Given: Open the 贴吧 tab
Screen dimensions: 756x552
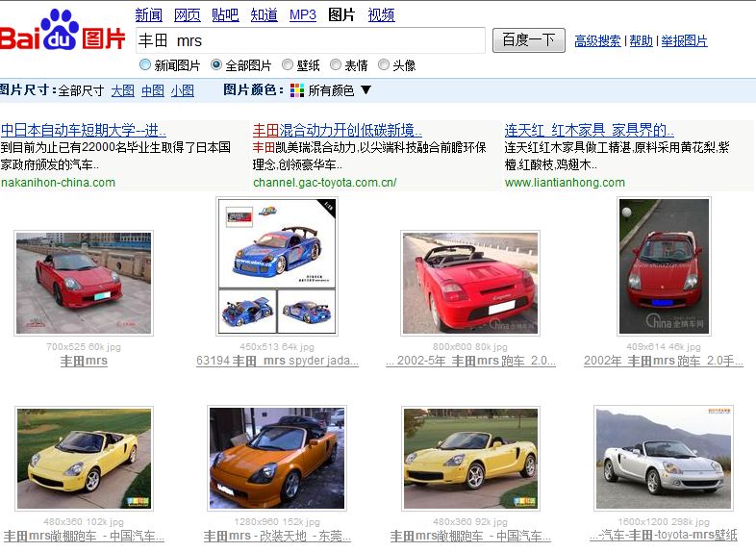Looking at the screenshot, I should 225,15.
